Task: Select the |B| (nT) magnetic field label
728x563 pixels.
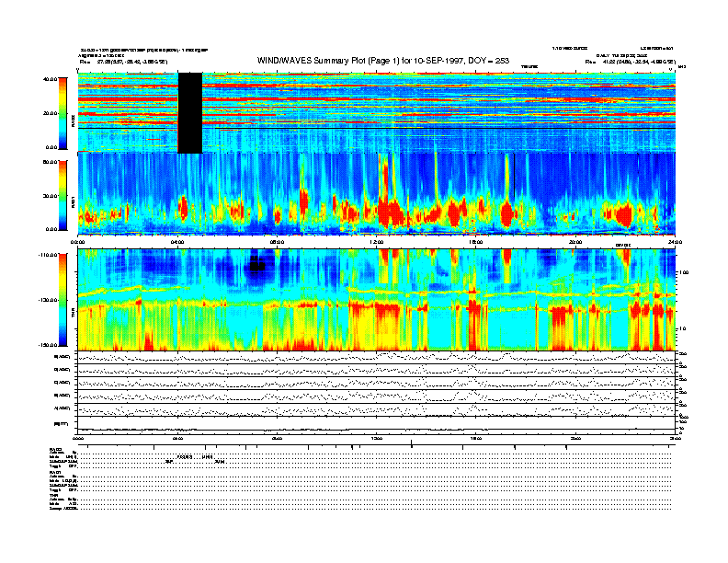Action: pos(62,424)
